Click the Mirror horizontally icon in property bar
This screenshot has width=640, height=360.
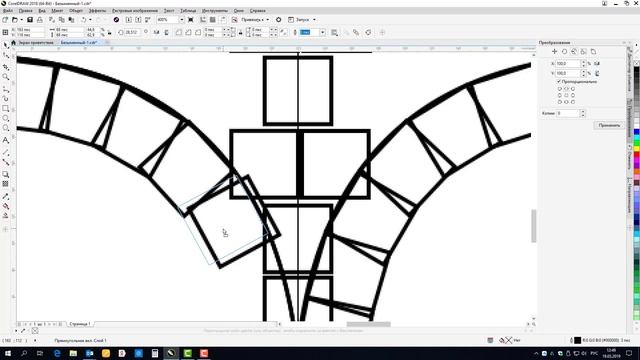pyautogui.click(x=156, y=32)
